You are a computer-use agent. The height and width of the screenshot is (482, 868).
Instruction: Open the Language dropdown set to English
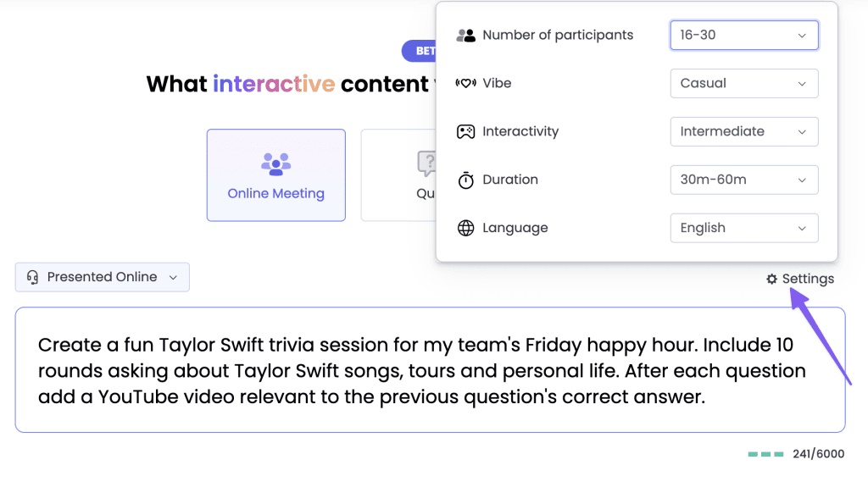(744, 228)
